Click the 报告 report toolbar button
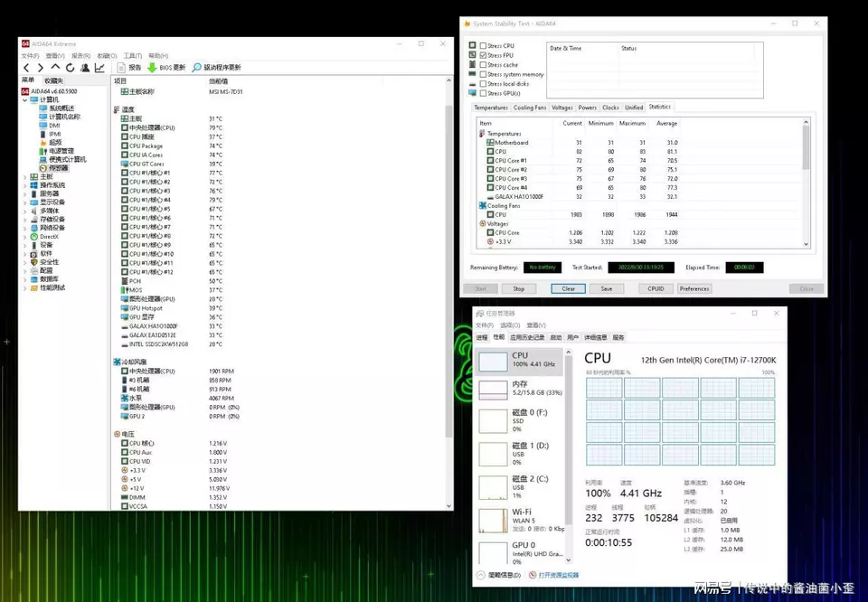The width and height of the screenshot is (868, 602). [129, 68]
